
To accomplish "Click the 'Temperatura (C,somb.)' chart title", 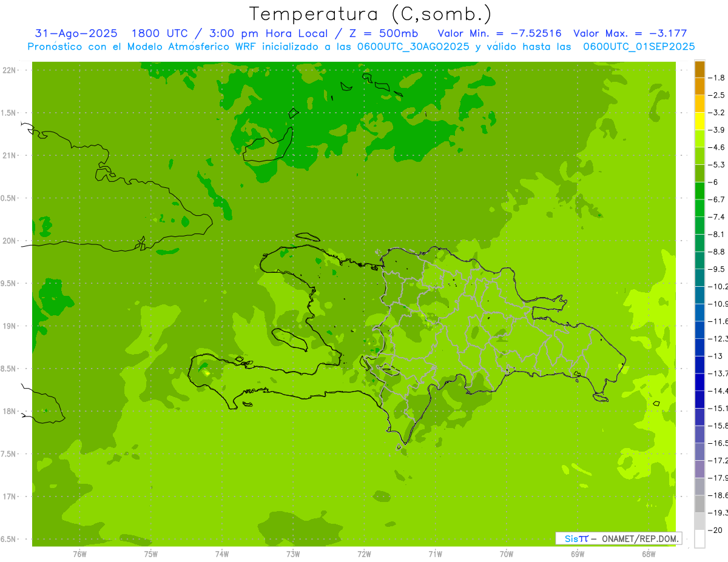I will click(370, 14).
